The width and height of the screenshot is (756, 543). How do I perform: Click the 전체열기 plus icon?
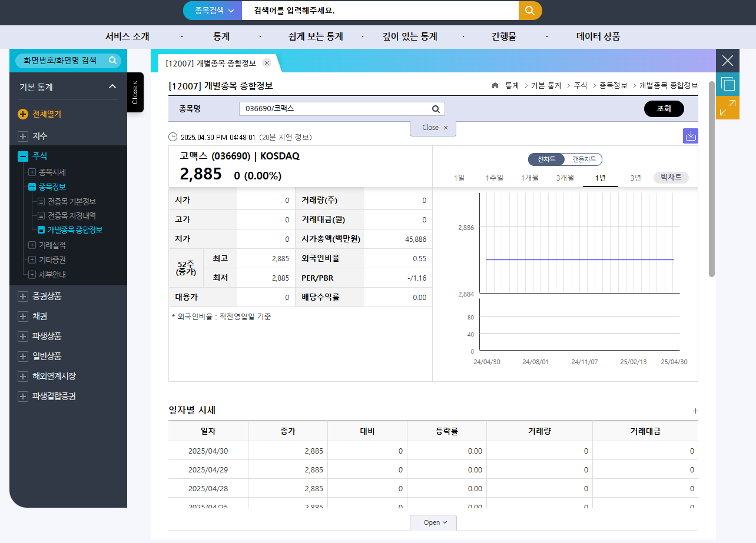(23, 114)
